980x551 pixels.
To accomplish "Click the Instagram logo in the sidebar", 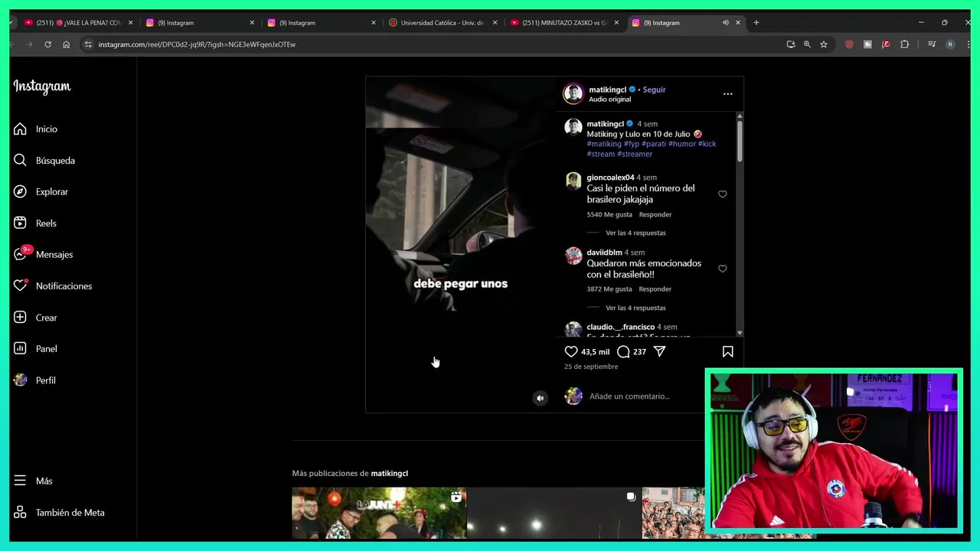I will 42,87.
